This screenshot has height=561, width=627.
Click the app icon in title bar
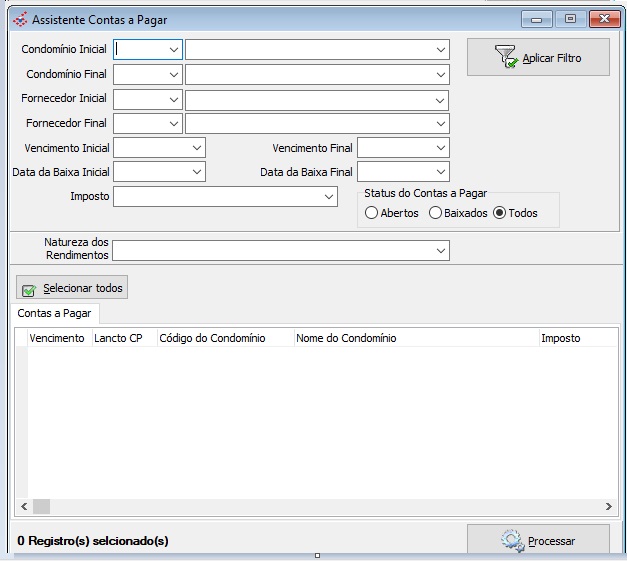coord(19,20)
